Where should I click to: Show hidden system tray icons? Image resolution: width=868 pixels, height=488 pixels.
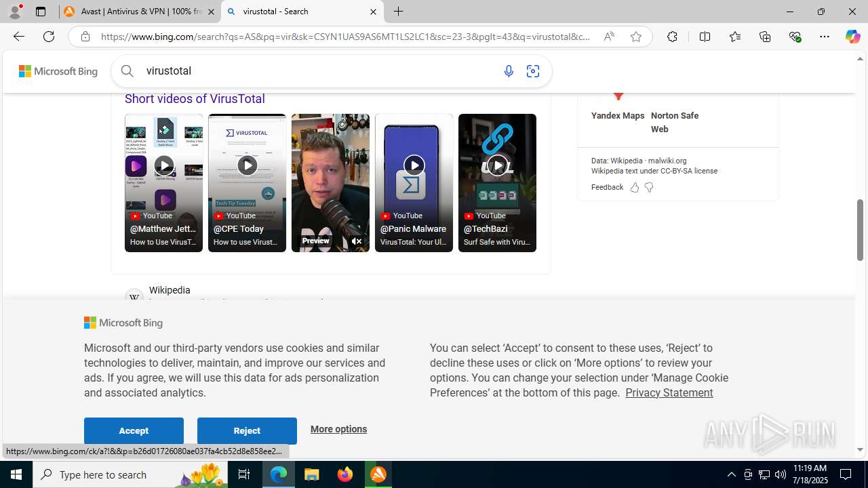click(x=731, y=474)
